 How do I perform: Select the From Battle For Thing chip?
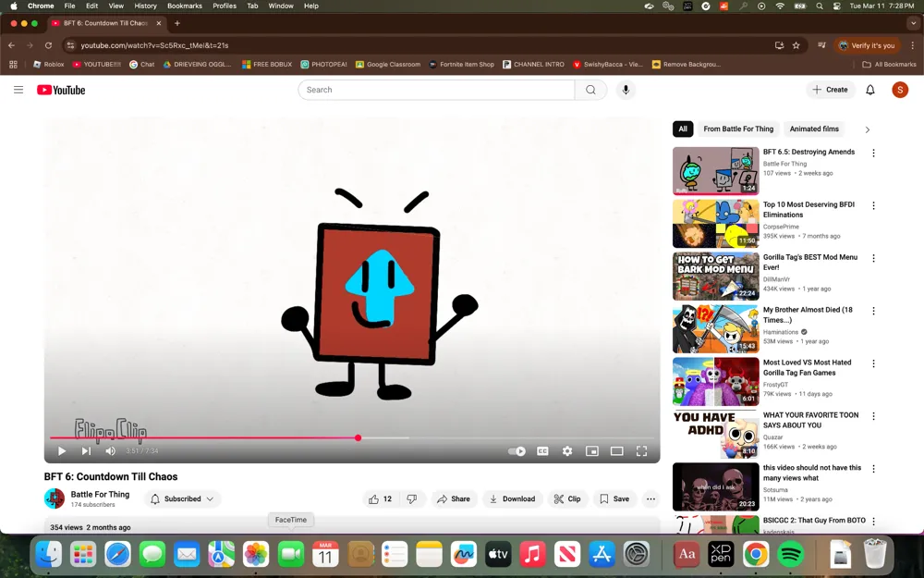pos(738,129)
